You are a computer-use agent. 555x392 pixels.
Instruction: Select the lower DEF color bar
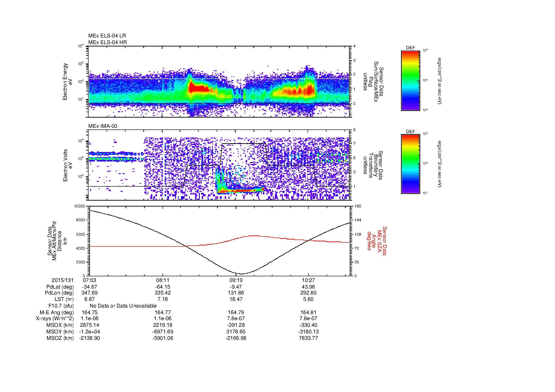410,164
